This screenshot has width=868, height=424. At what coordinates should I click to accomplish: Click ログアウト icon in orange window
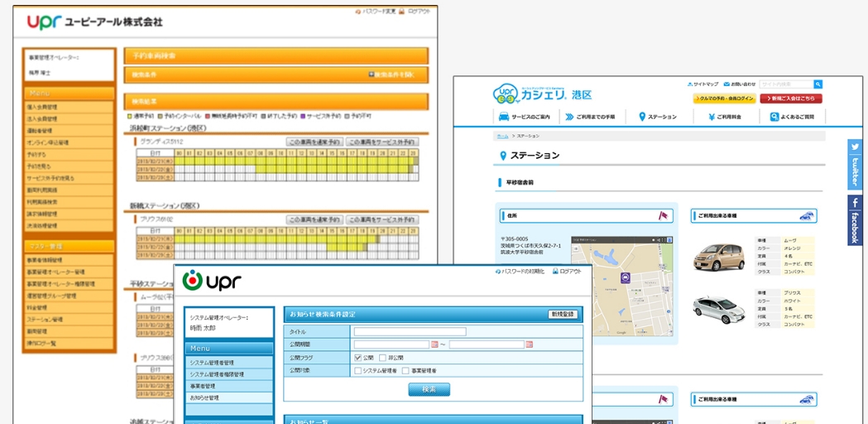coord(402,11)
